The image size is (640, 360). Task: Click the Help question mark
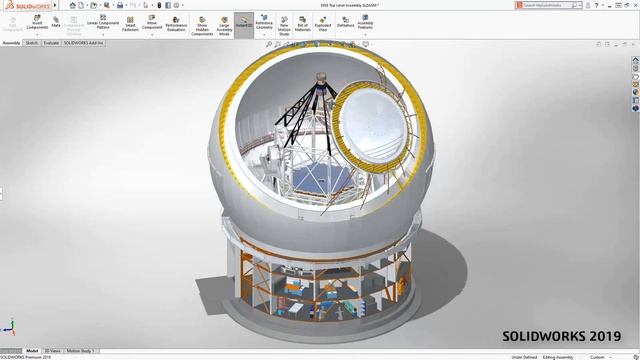tap(597, 5)
